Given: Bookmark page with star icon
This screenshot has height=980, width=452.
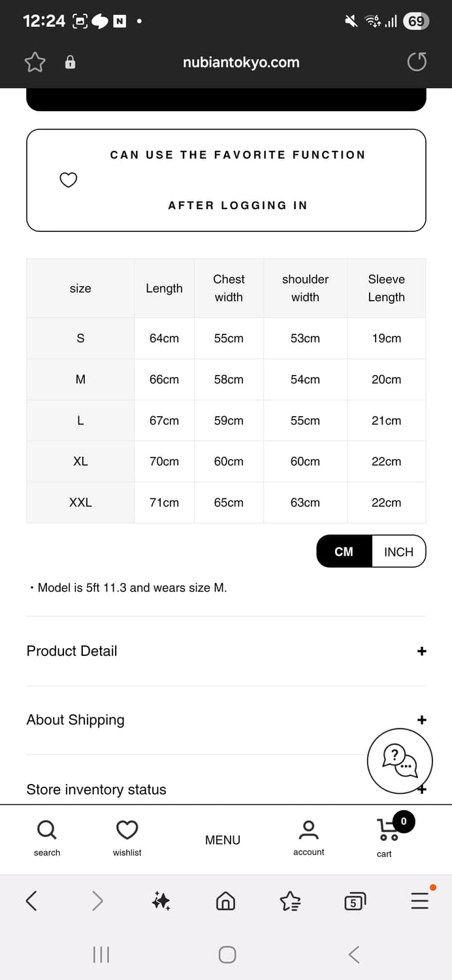Looking at the screenshot, I should (x=35, y=62).
